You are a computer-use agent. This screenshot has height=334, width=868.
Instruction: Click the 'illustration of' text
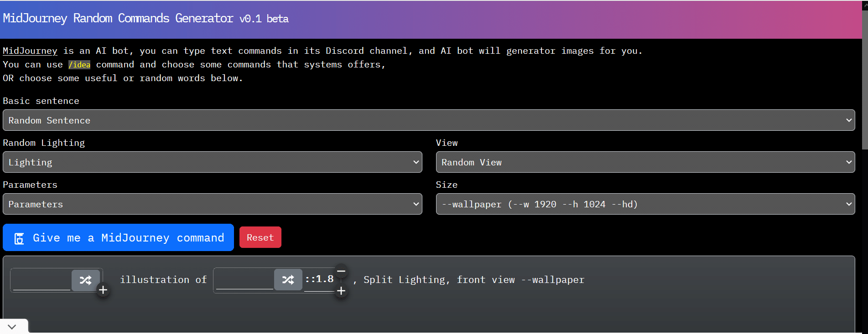click(x=163, y=280)
